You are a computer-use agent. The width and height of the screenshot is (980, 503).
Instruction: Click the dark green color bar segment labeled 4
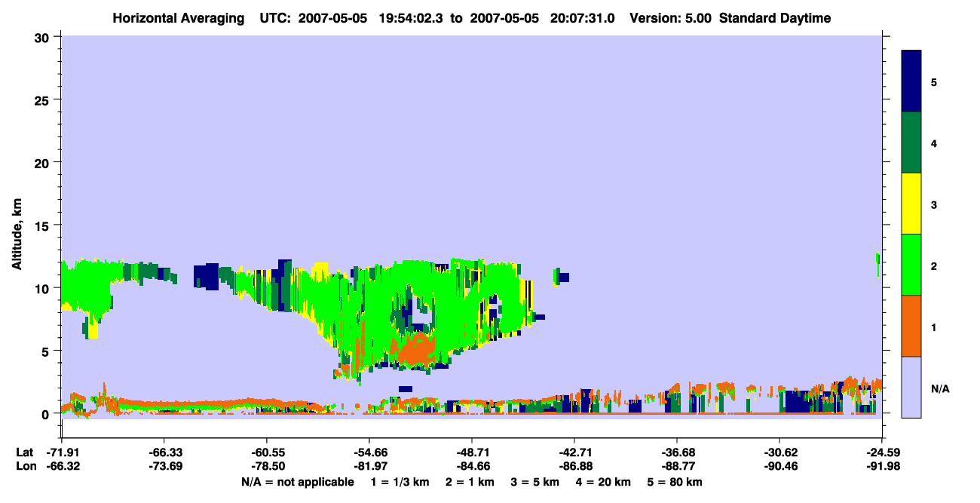911,143
